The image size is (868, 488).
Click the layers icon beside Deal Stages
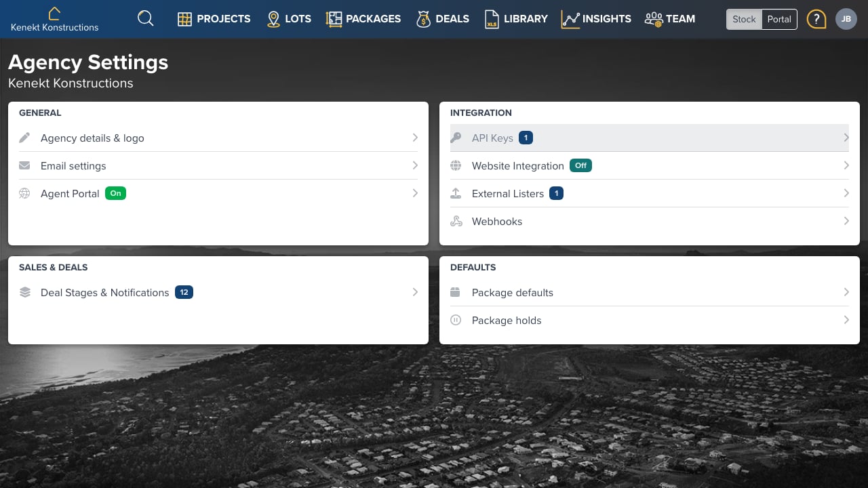(x=25, y=292)
